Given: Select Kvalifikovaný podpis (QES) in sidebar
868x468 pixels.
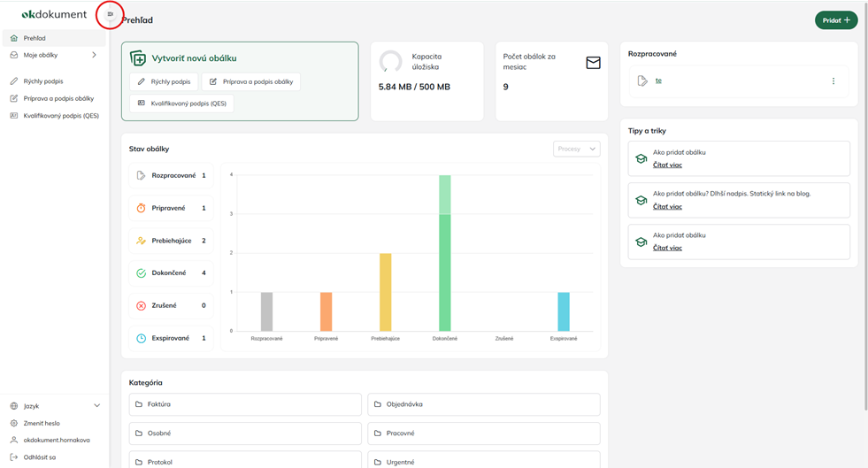Looking at the screenshot, I should (x=61, y=116).
